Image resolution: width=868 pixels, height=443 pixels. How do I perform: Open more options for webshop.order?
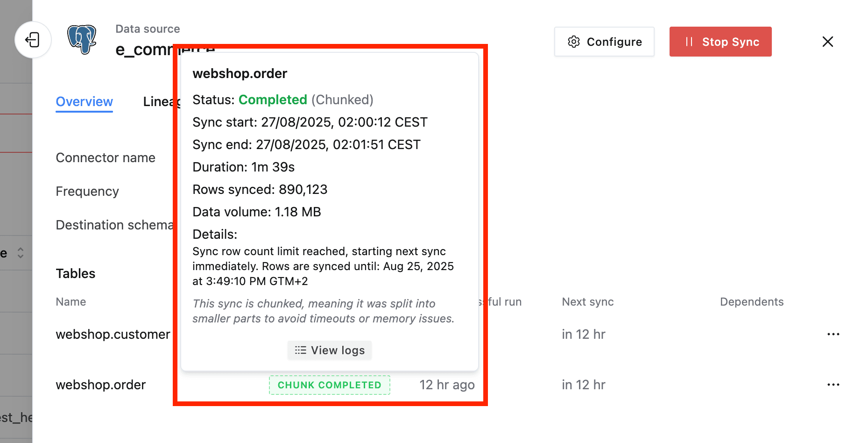point(833,385)
